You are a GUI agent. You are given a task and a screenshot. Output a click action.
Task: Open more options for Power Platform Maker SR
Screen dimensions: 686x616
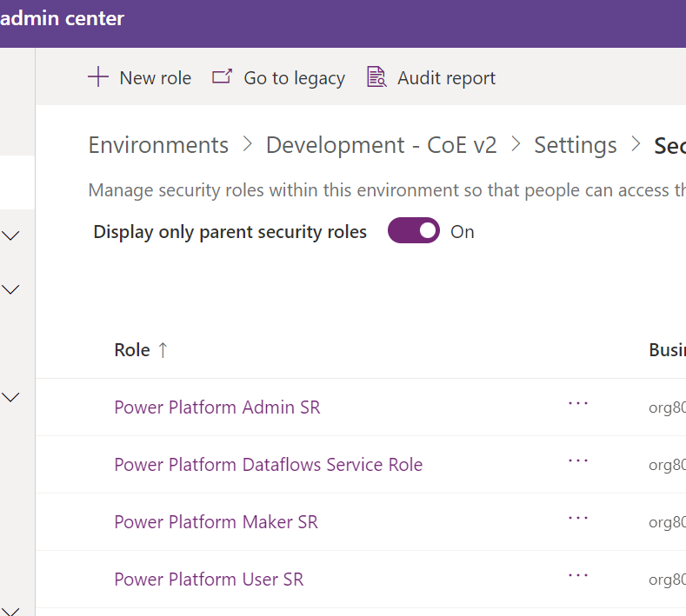coord(578,519)
